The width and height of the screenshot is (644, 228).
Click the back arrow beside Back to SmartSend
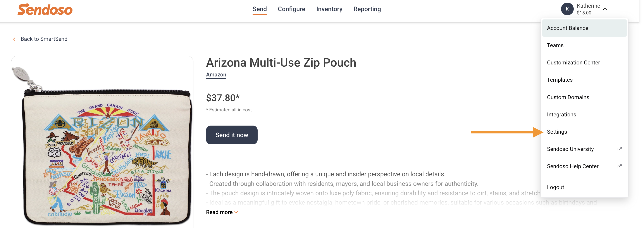[x=14, y=39]
